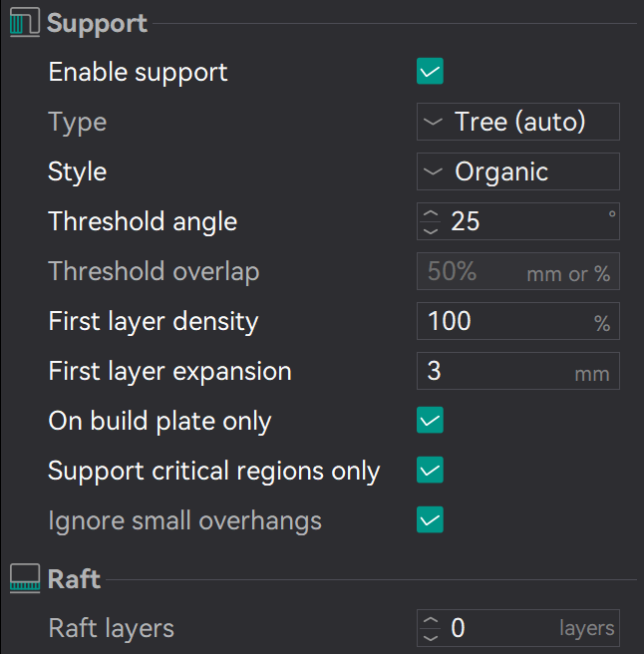Image resolution: width=644 pixels, height=654 pixels.
Task: Click the Threshold overlap setting label
Action: pos(154,271)
